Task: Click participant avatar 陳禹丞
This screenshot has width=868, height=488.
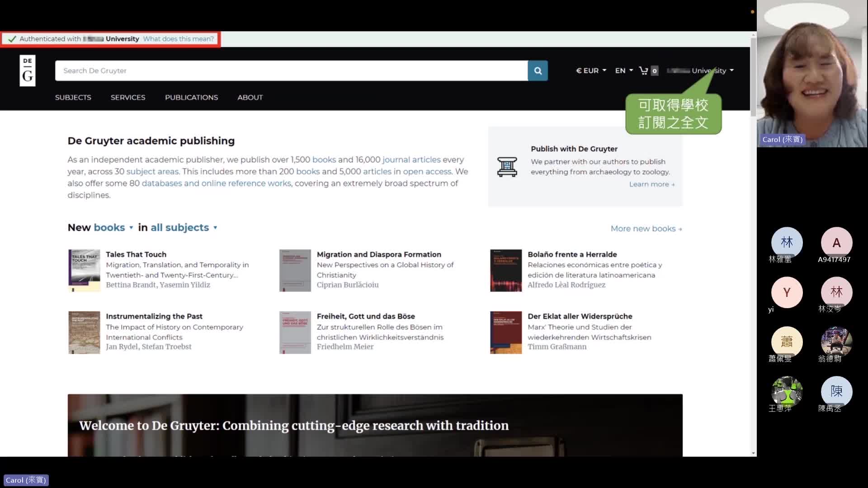Action: coord(836,392)
